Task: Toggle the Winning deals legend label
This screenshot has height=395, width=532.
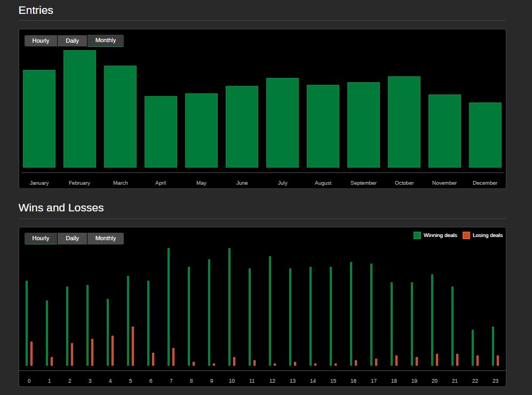Action: coord(440,235)
